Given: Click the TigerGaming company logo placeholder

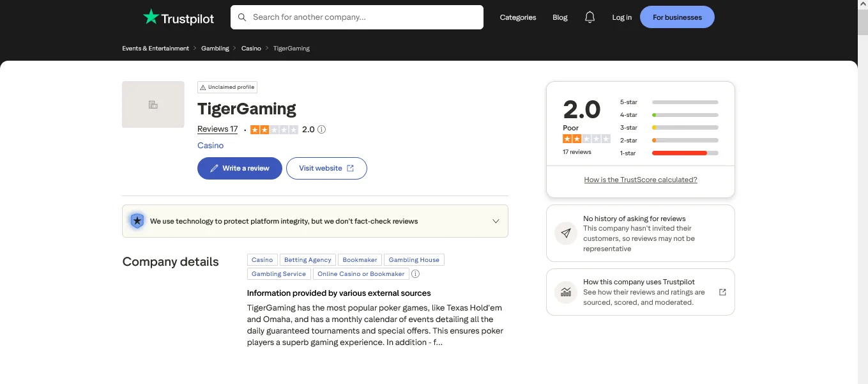Looking at the screenshot, I should tap(153, 104).
